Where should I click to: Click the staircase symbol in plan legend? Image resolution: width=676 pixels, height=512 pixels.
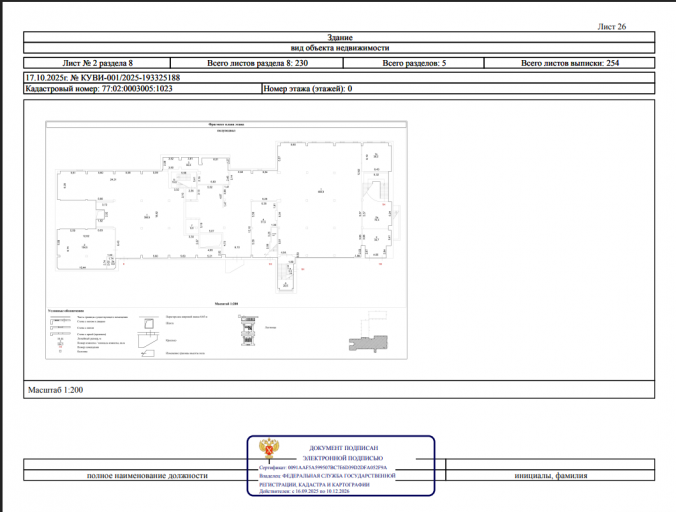tap(247, 330)
